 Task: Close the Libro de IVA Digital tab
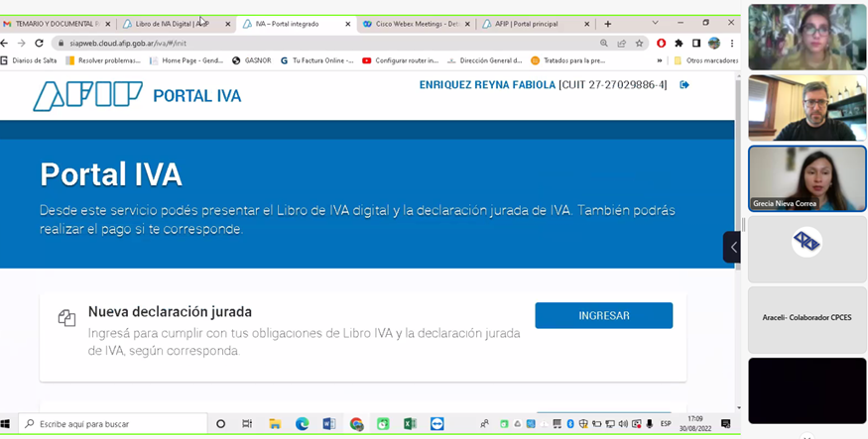(227, 24)
